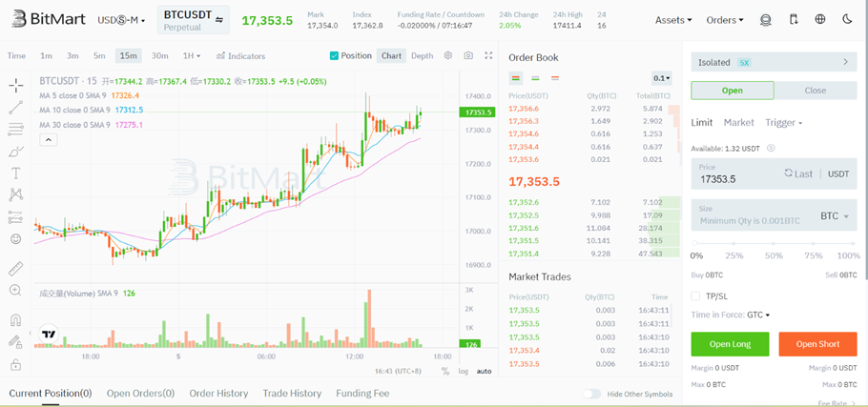Open the horizontal lines Fibonacci tool
Viewport: 868px width, 407px height.
[x=16, y=130]
